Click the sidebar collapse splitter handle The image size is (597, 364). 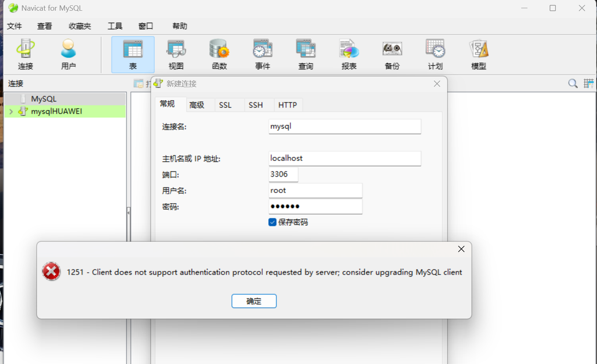click(x=128, y=212)
